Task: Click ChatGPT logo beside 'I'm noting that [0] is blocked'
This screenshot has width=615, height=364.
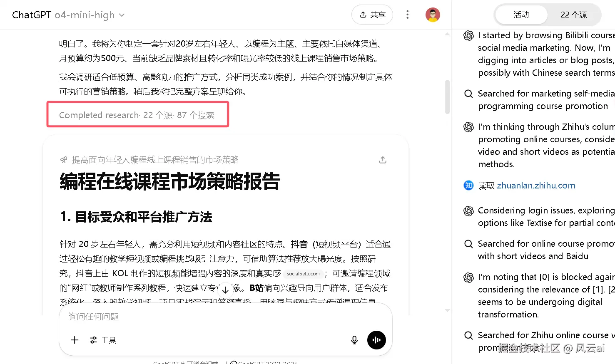Action: [468, 277]
